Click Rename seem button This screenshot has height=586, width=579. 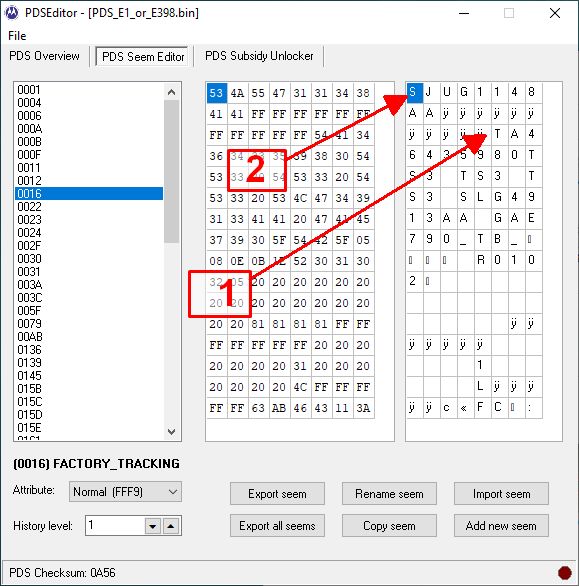point(389,494)
